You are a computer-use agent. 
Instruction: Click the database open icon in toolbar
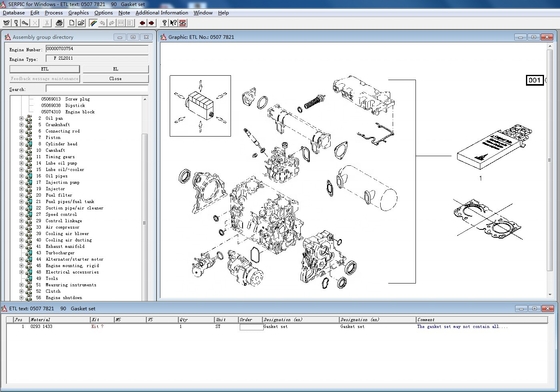(7, 23)
